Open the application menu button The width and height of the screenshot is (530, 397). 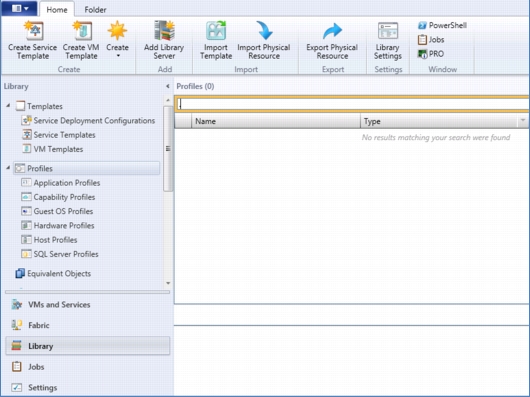tap(20, 8)
